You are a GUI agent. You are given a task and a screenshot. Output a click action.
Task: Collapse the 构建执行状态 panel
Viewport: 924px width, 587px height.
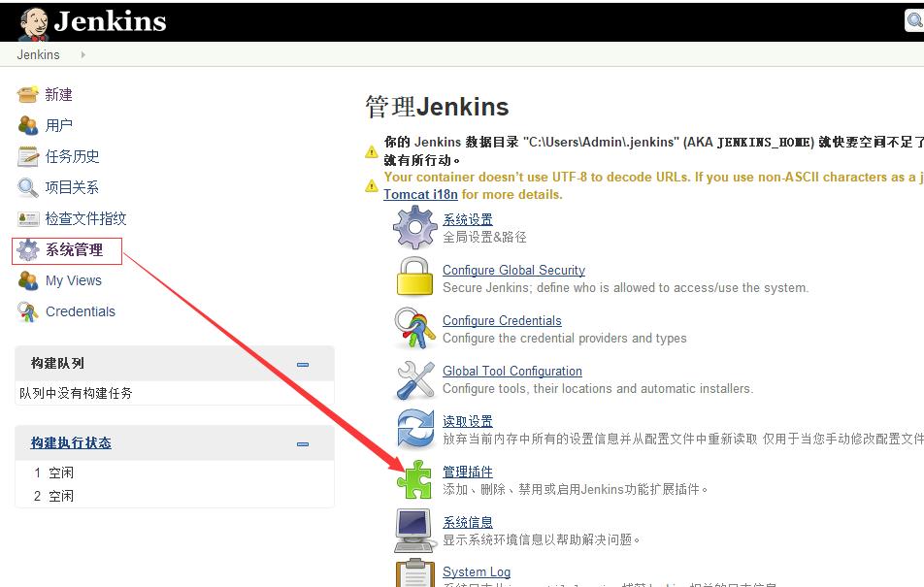point(303,444)
